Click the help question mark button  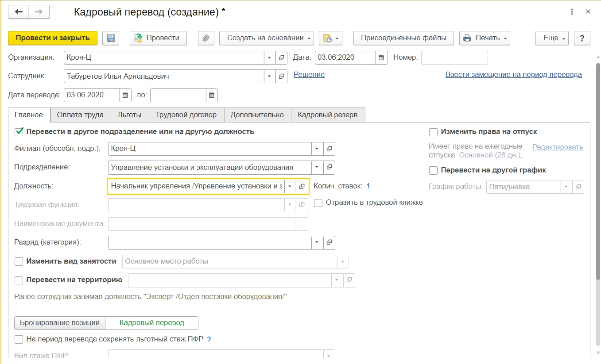coord(582,38)
